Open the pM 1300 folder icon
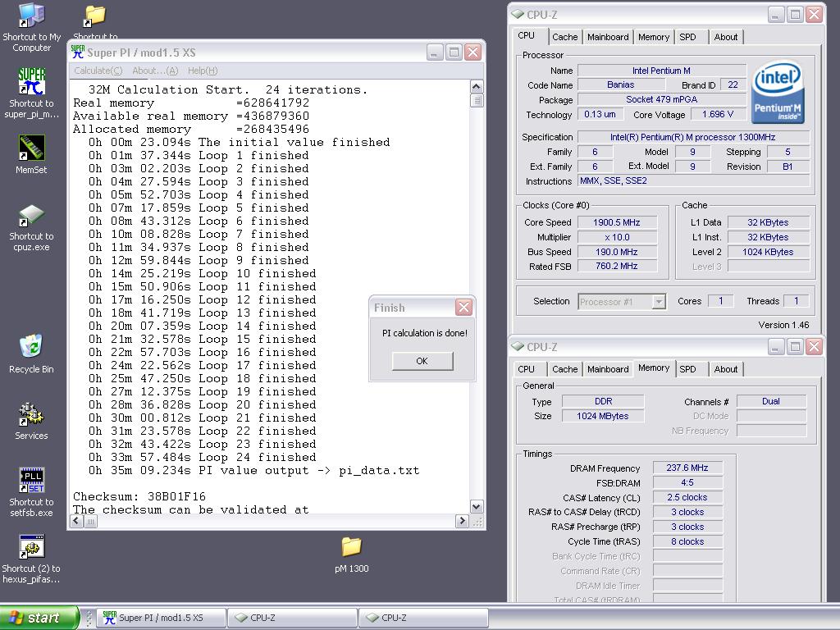Screen dimensions: 840x630 point(351,547)
